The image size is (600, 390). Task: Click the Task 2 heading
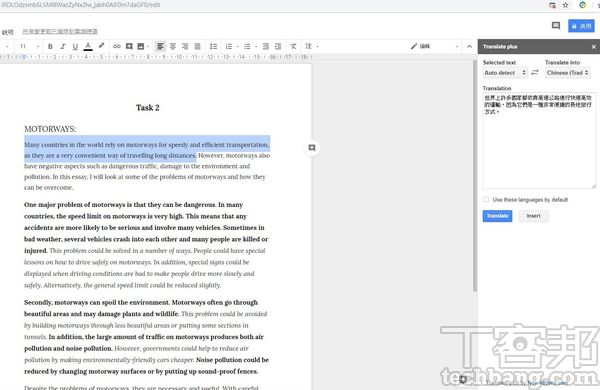coord(147,108)
